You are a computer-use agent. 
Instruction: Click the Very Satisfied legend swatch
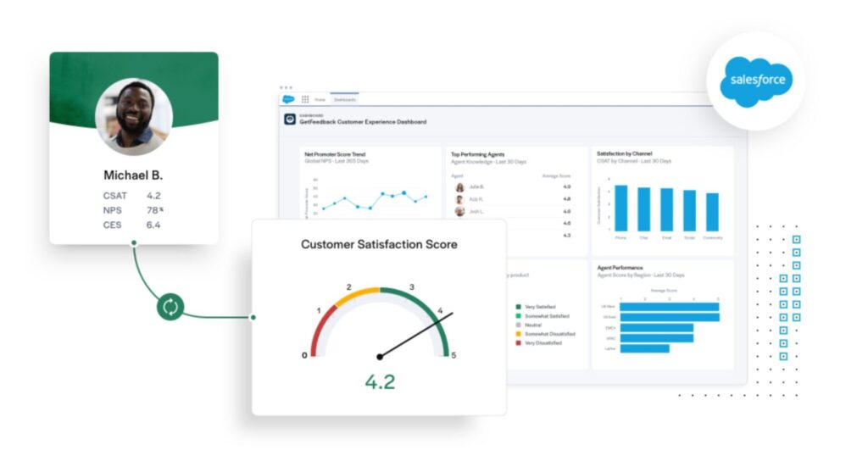coord(518,307)
